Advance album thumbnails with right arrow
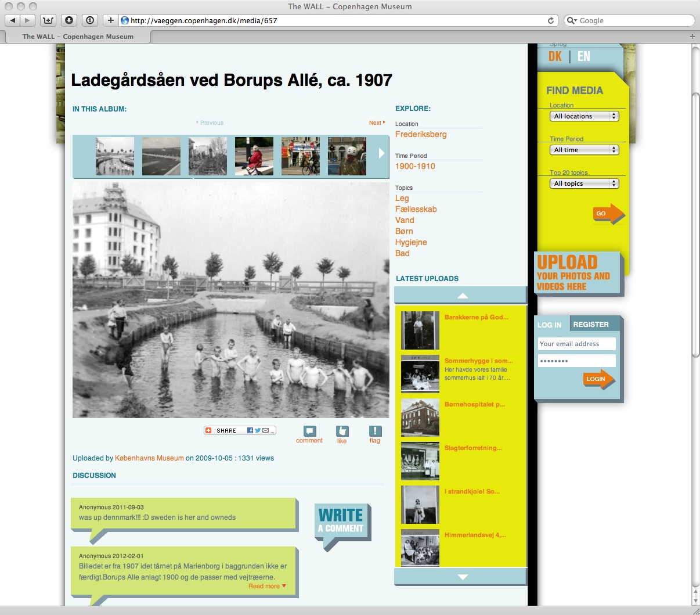 point(381,153)
